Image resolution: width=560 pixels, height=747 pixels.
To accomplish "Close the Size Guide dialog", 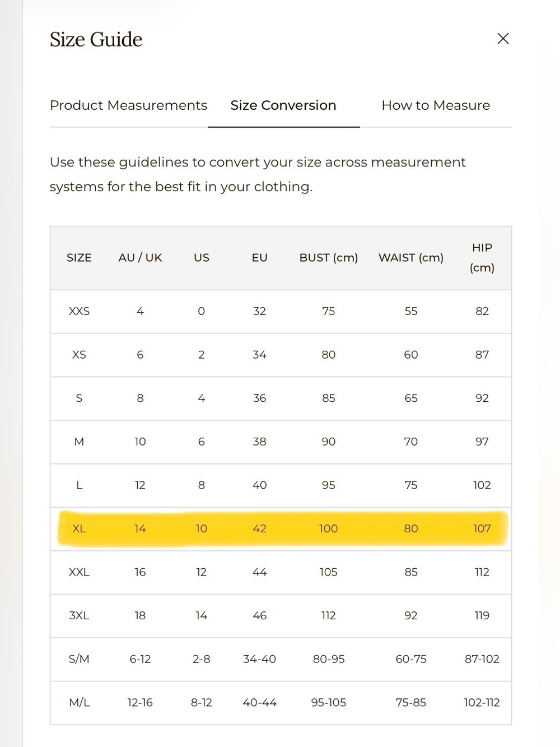I will coord(503,39).
